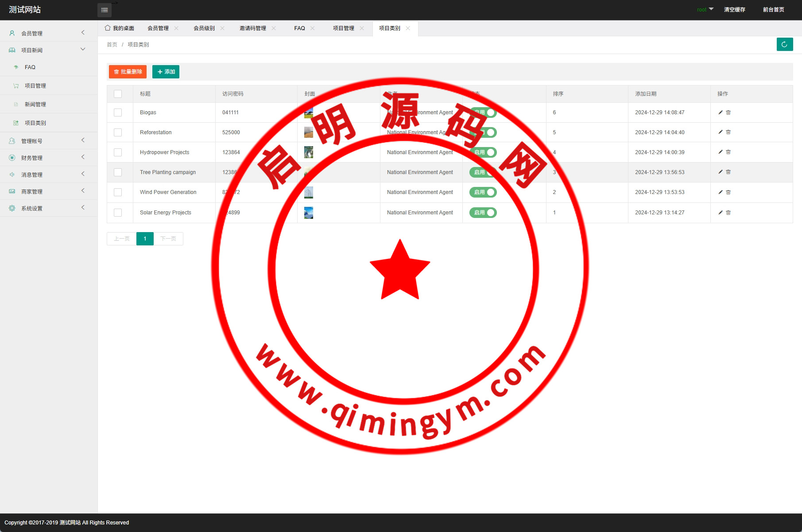
Task: Delete the Reforestation row via trash icon
Action: [728, 132]
